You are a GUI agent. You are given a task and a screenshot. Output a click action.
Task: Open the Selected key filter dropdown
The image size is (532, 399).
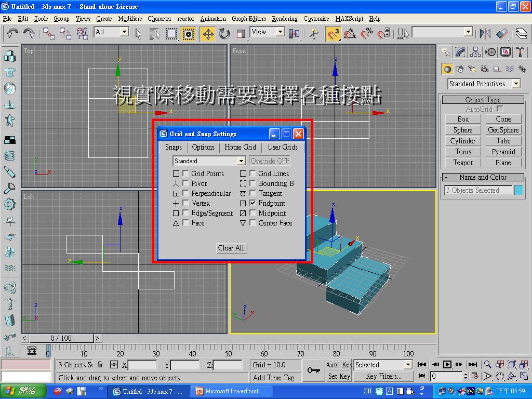383,365
